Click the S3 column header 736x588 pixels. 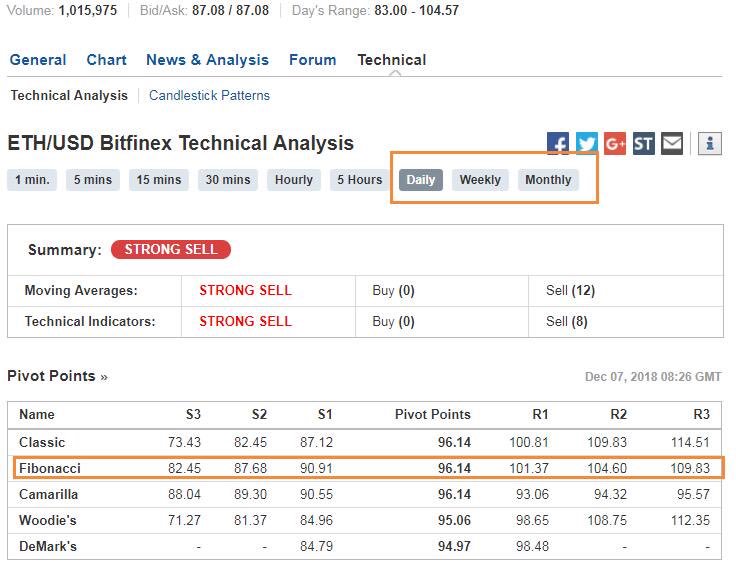[x=193, y=414]
